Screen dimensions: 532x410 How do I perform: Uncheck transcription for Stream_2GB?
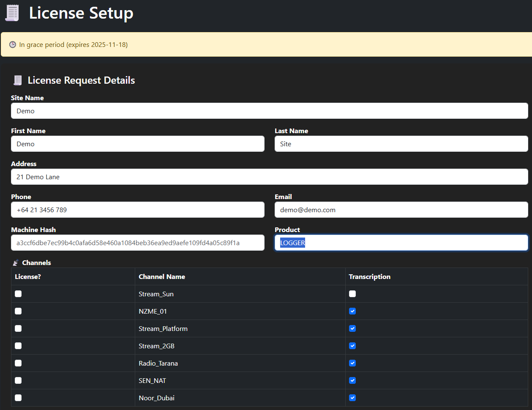[352, 346]
